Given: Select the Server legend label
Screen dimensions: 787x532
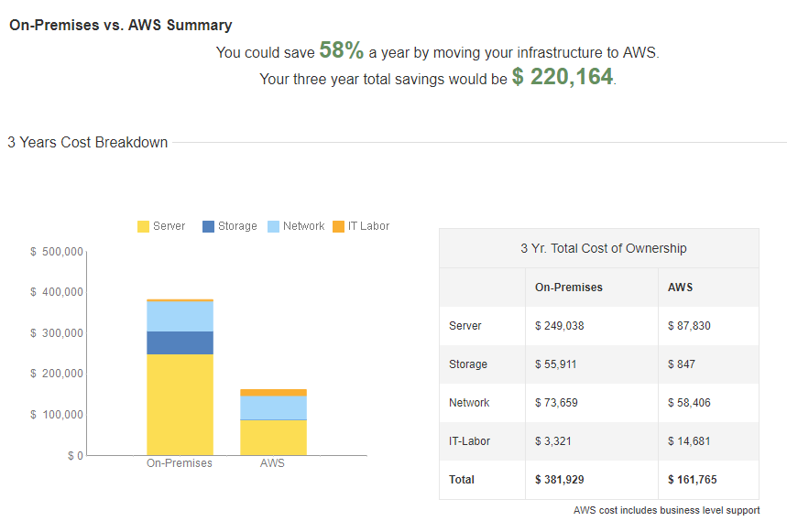Looking at the screenshot, I should click(169, 226).
